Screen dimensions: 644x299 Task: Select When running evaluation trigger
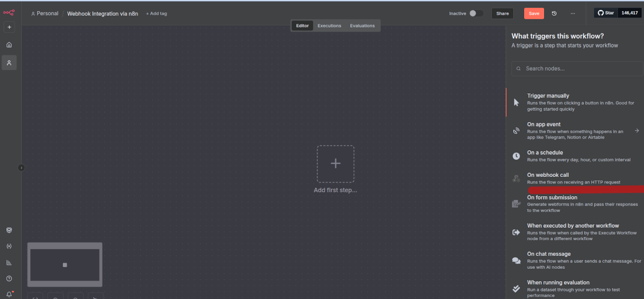coord(575,289)
